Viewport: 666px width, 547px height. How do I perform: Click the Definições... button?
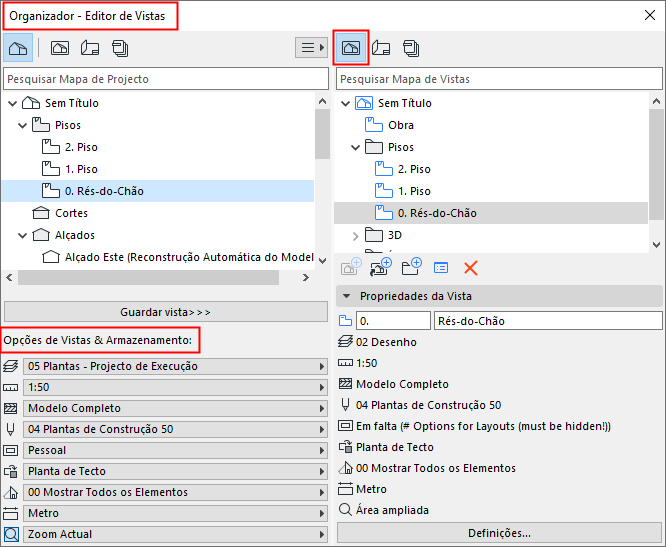point(499,533)
